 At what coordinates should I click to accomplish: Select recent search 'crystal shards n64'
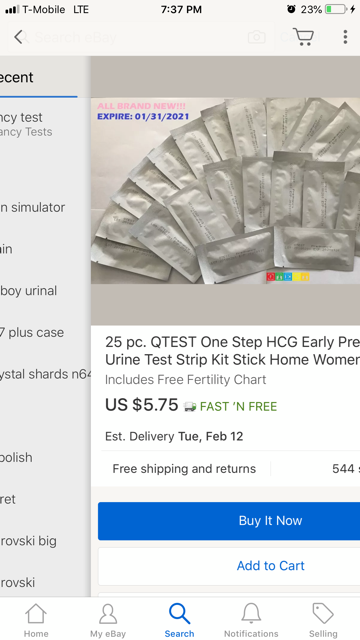[x=46, y=374]
